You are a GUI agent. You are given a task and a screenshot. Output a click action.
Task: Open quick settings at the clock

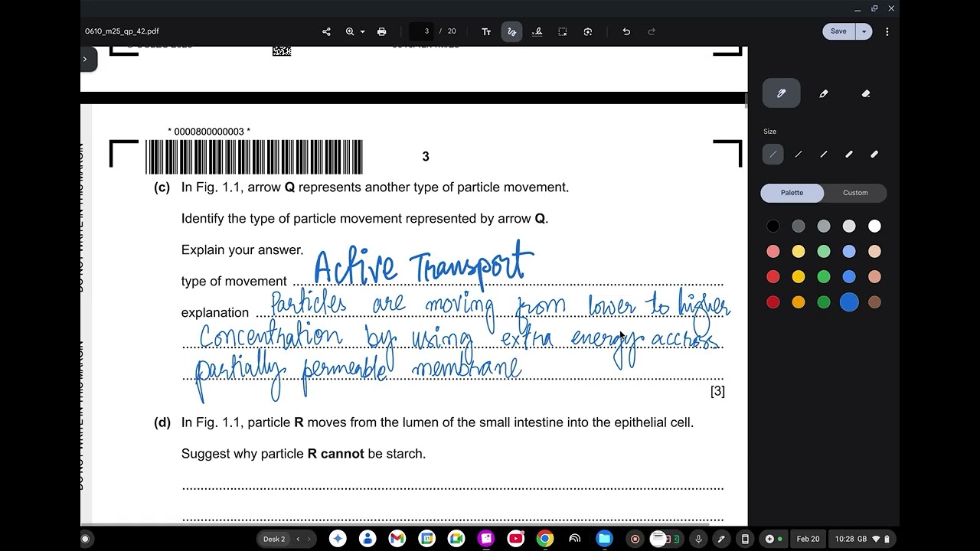pyautogui.click(x=863, y=539)
